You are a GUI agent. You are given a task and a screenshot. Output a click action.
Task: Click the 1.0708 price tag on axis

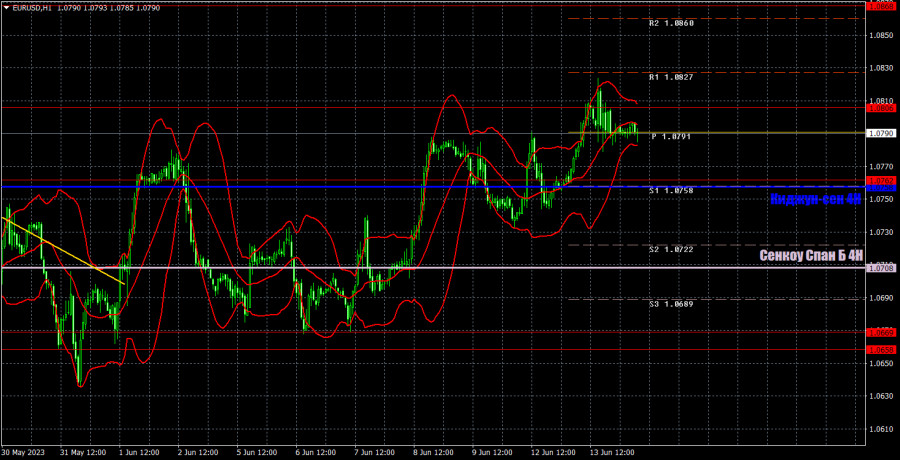(881, 268)
